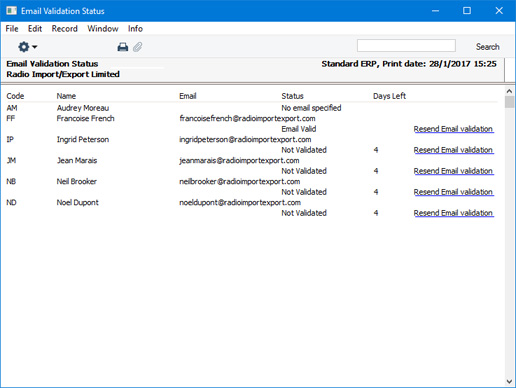516x388 pixels.
Task: Click email neilbrooker@radioimportexport.com
Action: point(240,181)
